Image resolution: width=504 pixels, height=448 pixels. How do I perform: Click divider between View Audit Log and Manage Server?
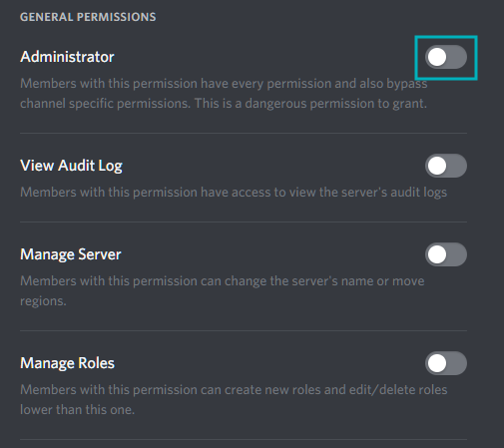244,222
